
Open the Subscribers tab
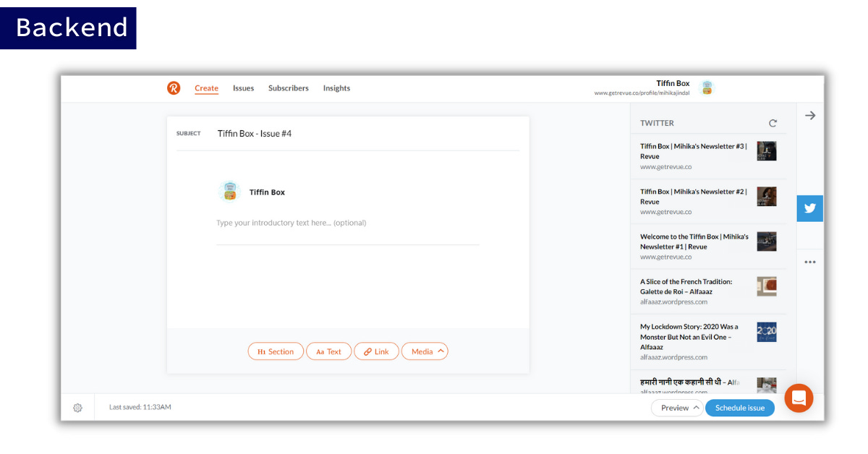point(288,88)
